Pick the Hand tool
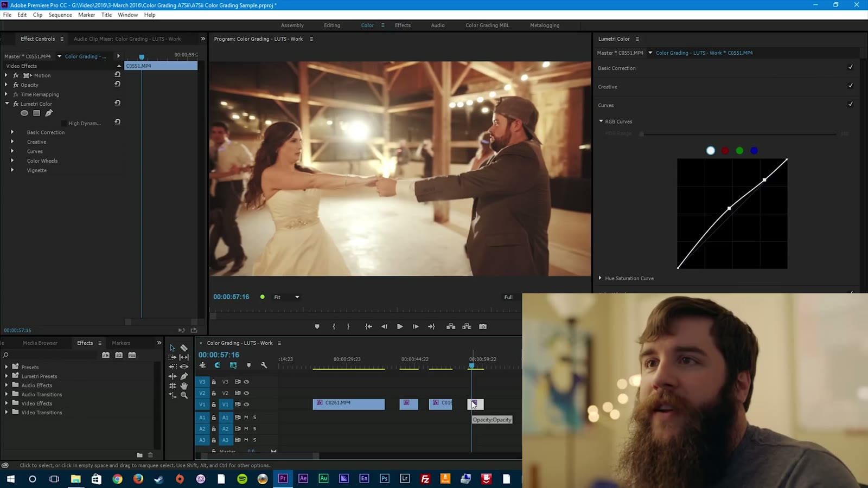868x488 pixels. 184,386
